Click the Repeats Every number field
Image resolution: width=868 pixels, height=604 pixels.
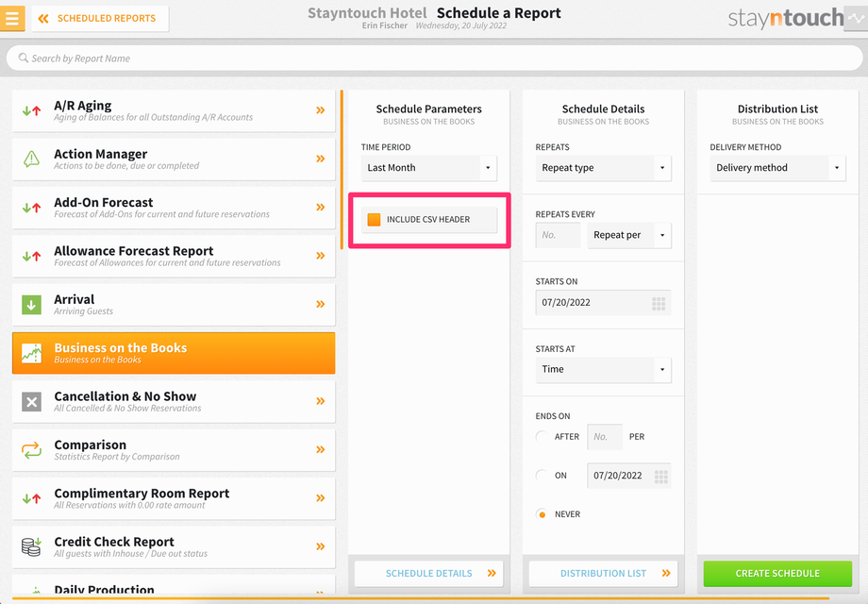558,235
